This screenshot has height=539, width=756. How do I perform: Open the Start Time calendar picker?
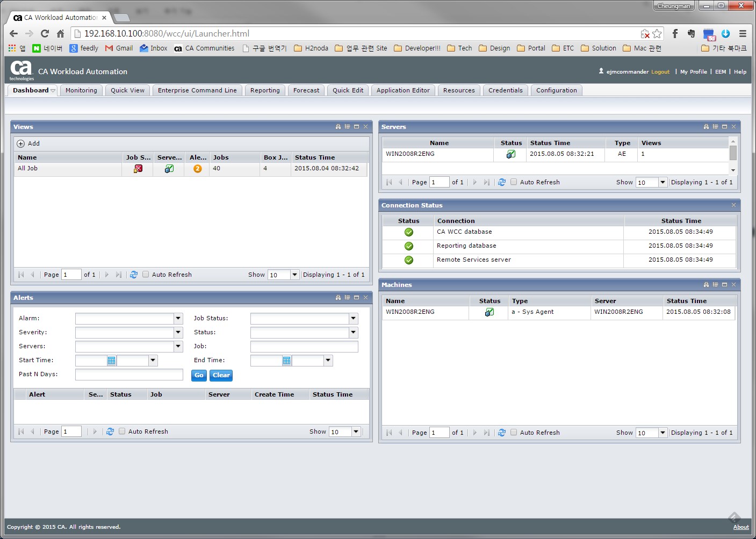tap(111, 361)
